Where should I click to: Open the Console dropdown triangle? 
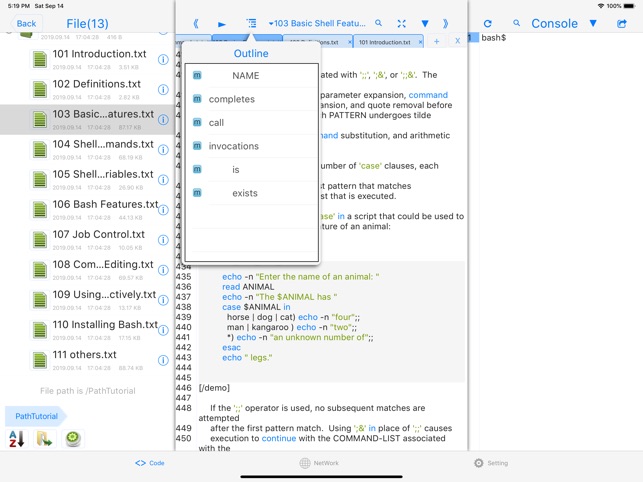[x=593, y=23]
